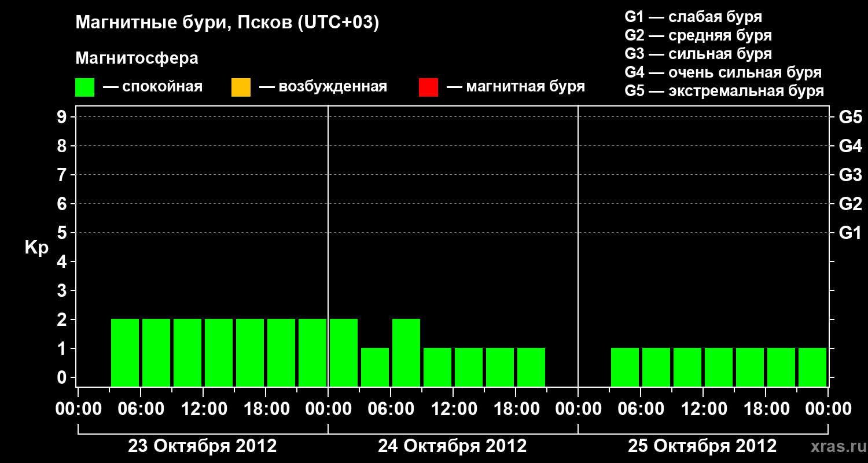Click the '24 Октября 2012' date label
Image resolution: width=868 pixels, height=463 pixels.
[x=453, y=446]
